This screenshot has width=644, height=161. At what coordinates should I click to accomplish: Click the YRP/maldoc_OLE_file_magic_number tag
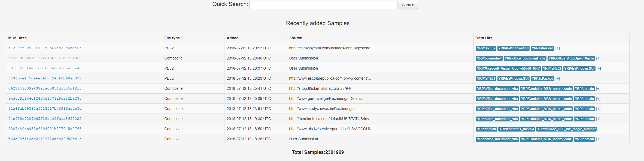click(566, 129)
